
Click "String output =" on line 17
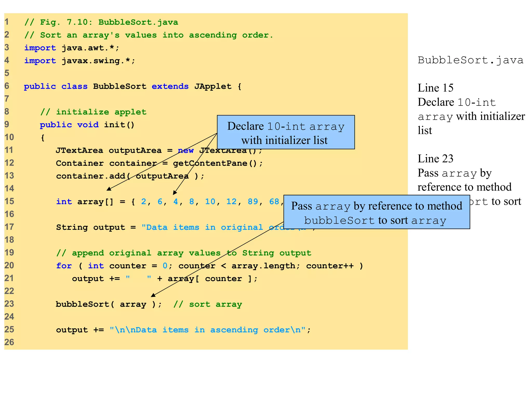[x=96, y=227]
